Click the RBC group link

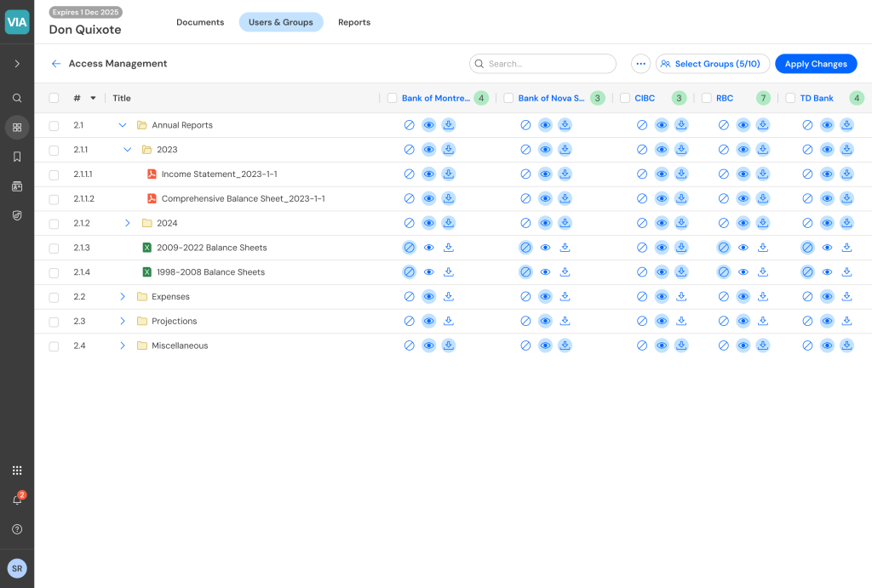[725, 99]
